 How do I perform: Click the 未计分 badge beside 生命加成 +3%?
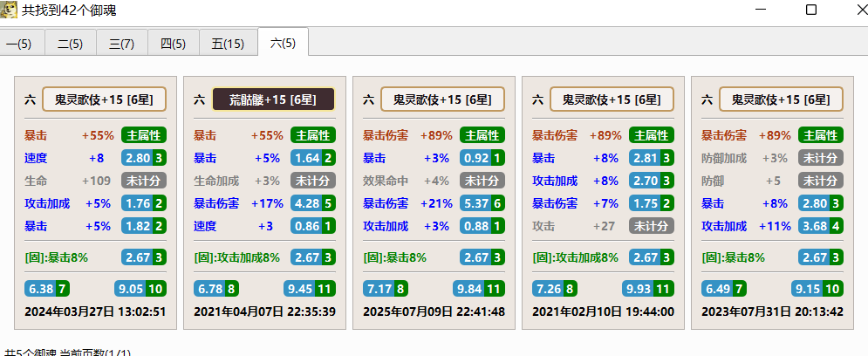[313, 181]
